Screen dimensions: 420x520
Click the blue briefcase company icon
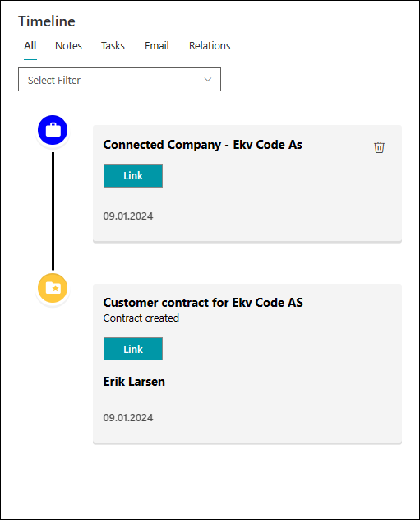pyautogui.click(x=53, y=130)
